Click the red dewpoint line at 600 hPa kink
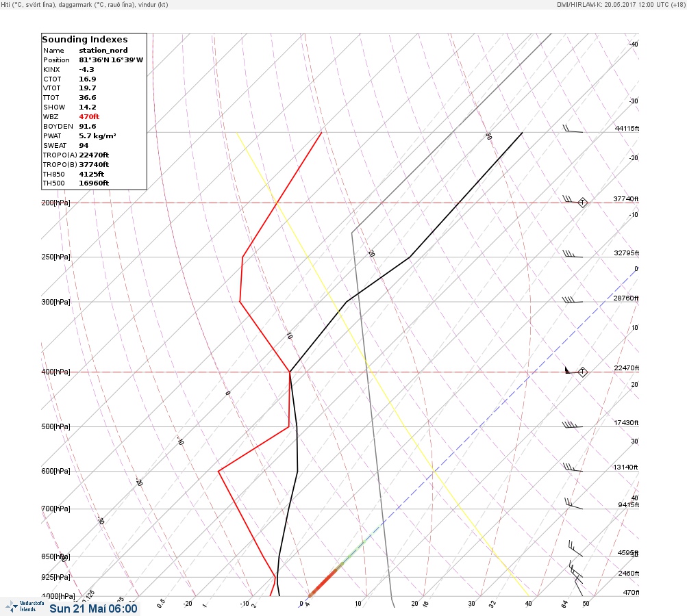Image resolution: width=687 pixels, height=616 pixels. [x=218, y=471]
